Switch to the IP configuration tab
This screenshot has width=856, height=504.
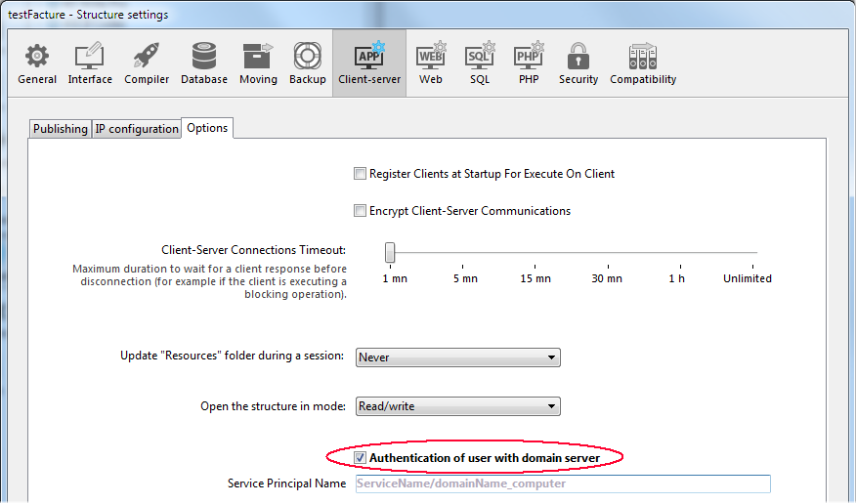click(x=137, y=129)
